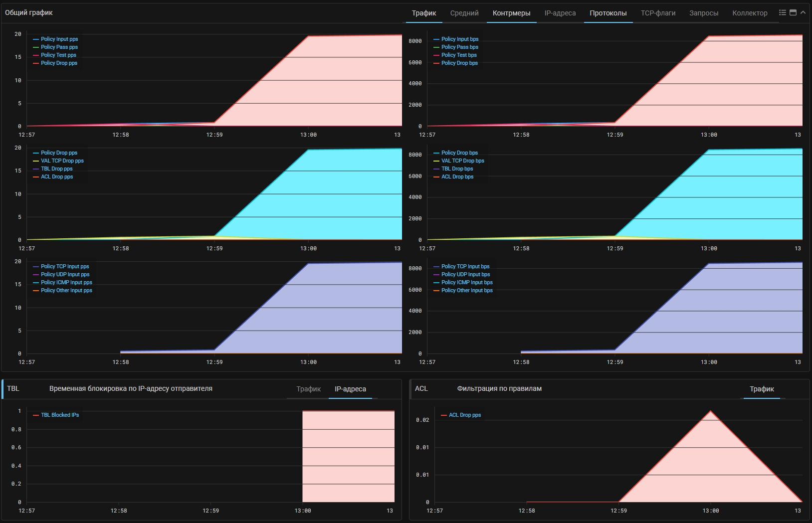Click the TBL Blocked IPs legend color marker
This screenshot has width=812, height=523.
36,415
